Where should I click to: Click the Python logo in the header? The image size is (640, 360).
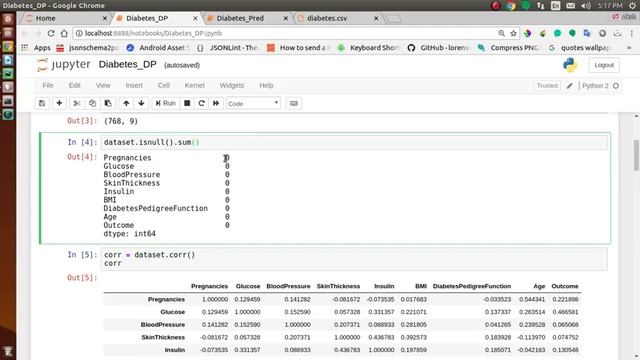[570, 65]
